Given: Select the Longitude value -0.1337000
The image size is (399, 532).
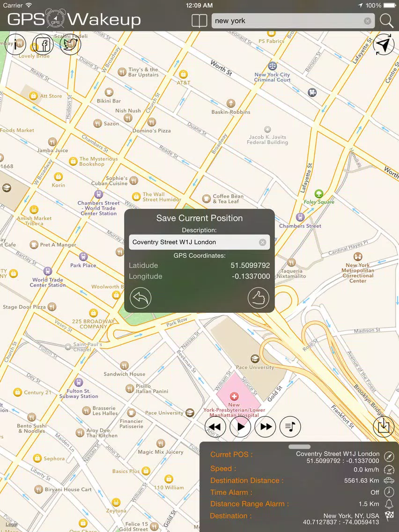Looking at the screenshot, I should coord(251,276).
